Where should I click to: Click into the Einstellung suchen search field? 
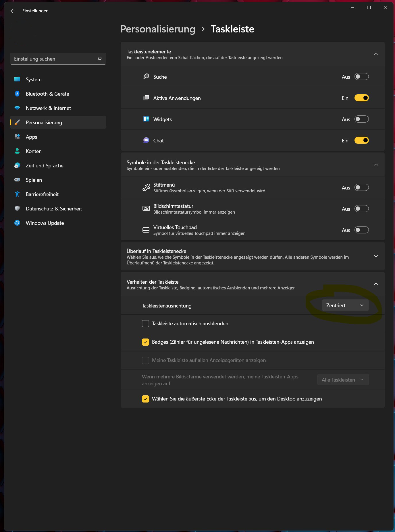point(58,59)
